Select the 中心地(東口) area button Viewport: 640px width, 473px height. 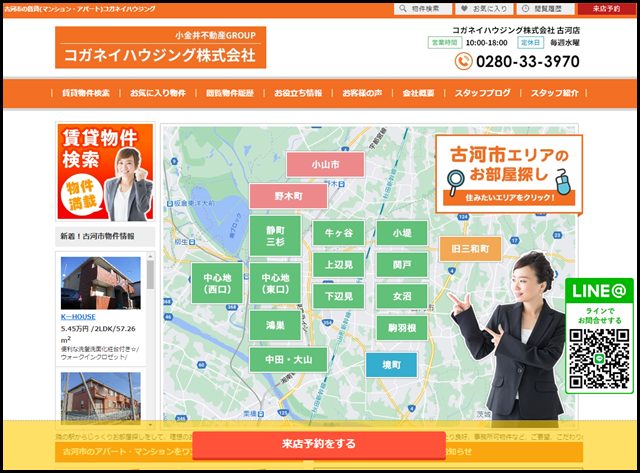tap(275, 283)
